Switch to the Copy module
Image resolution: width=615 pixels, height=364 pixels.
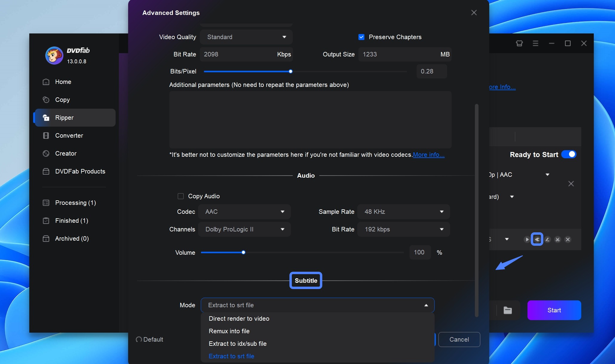click(62, 100)
